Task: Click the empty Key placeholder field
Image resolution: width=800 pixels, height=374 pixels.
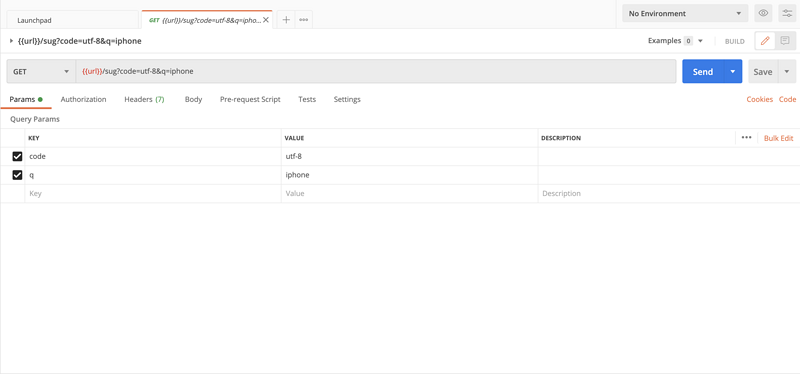Action: (153, 193)
